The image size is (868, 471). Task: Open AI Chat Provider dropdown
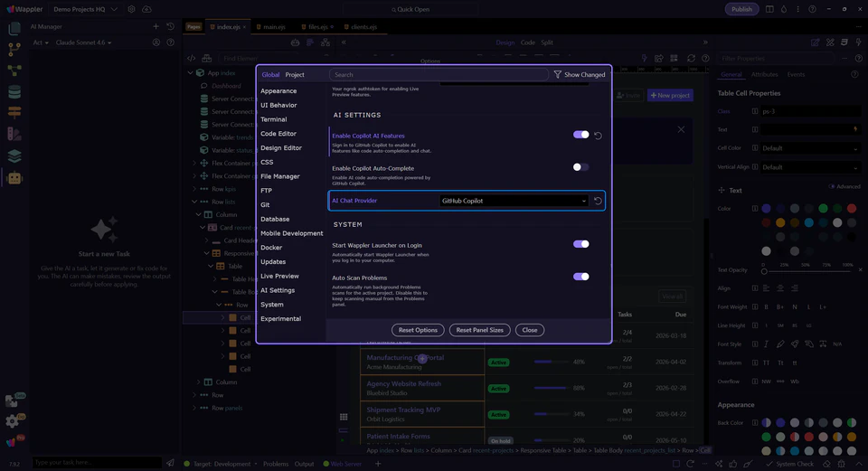pos(514,201)
